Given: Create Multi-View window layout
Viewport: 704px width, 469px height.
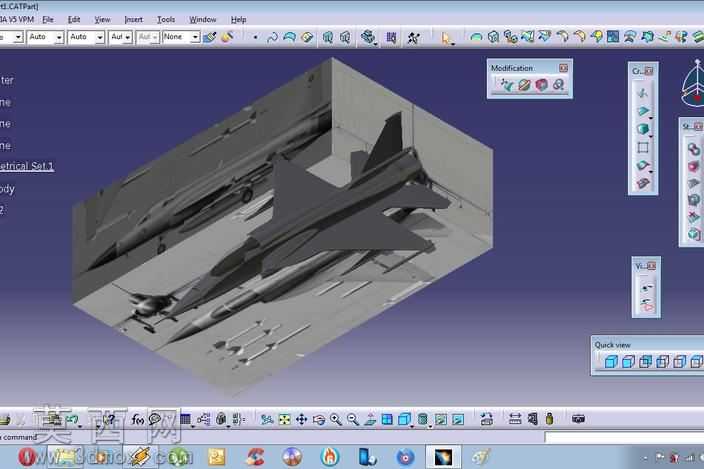Looking at the screenshot, I should pos(387,420).
